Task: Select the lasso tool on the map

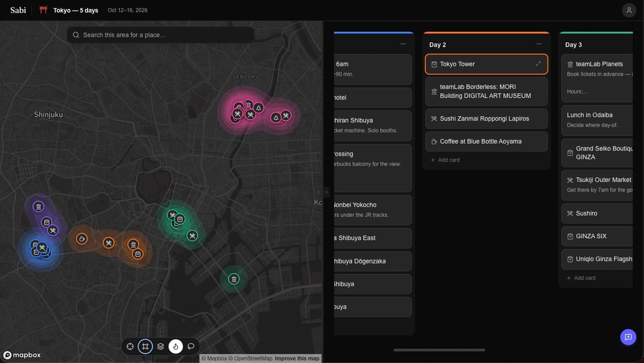Action: coord(191,346)
